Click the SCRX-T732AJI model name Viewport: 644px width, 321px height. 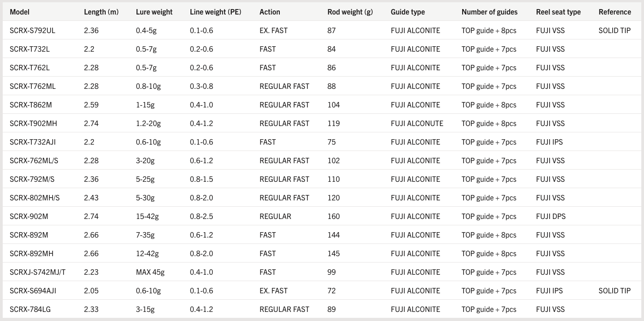[x=33, y=142]
